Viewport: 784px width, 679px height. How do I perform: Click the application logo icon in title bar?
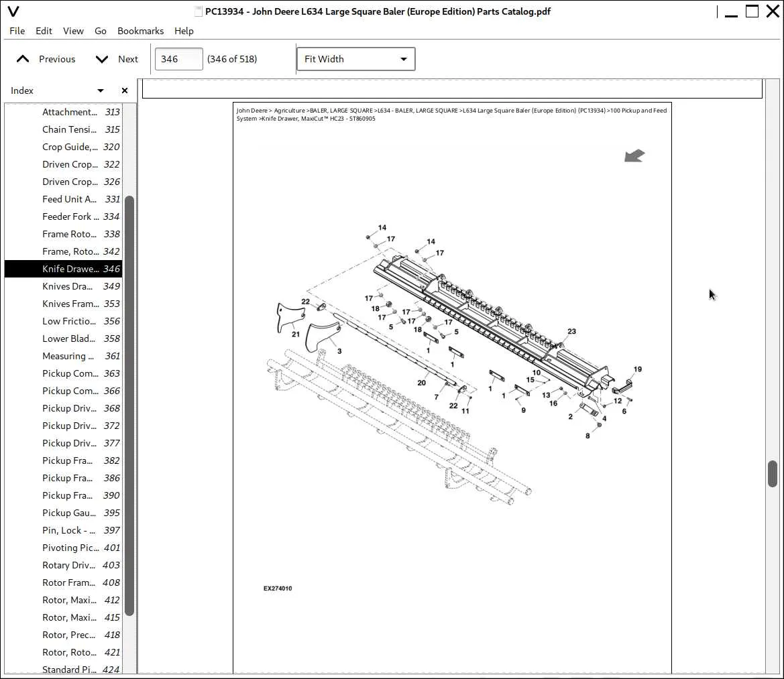point(13,11)
